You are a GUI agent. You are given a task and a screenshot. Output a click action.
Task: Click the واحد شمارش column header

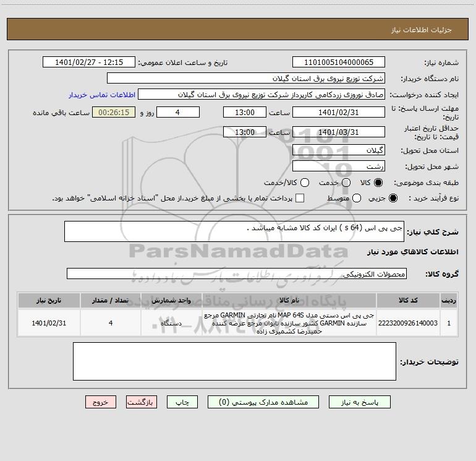(x=171, y=300)
